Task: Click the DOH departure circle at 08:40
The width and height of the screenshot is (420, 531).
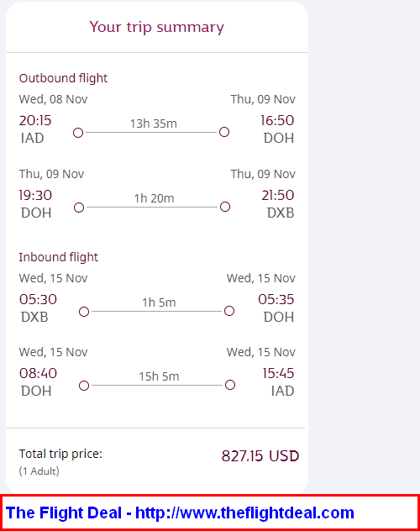Action: pyautogui.click(x=84, y=386)
